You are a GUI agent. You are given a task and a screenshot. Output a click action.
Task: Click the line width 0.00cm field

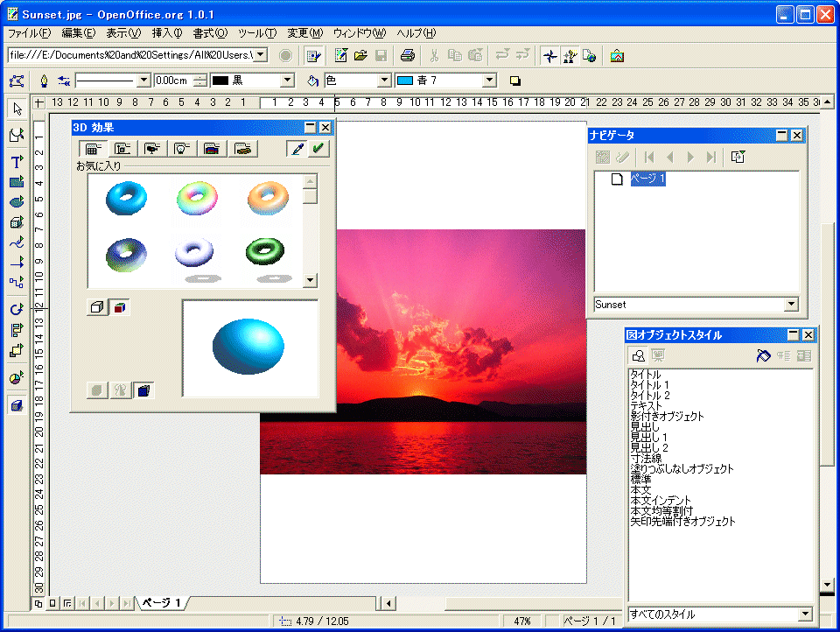point(173,81)
